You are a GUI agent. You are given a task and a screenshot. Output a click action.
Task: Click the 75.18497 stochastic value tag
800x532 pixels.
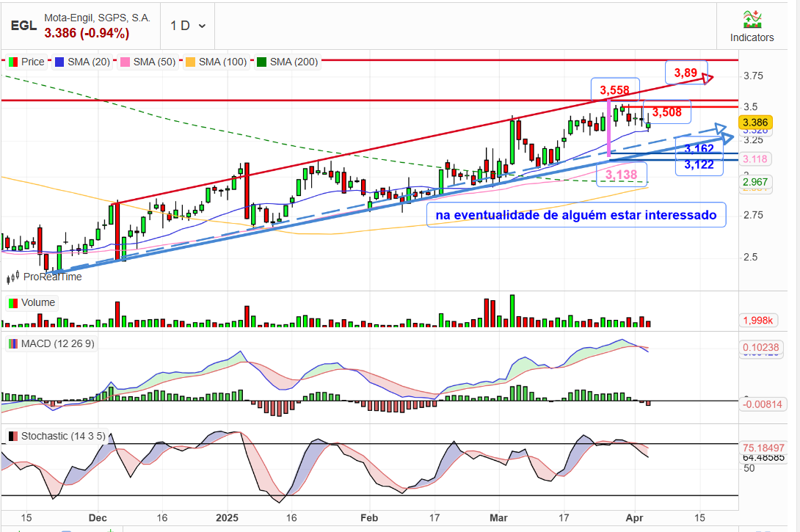pyautogui.click(x=763, y=448)
